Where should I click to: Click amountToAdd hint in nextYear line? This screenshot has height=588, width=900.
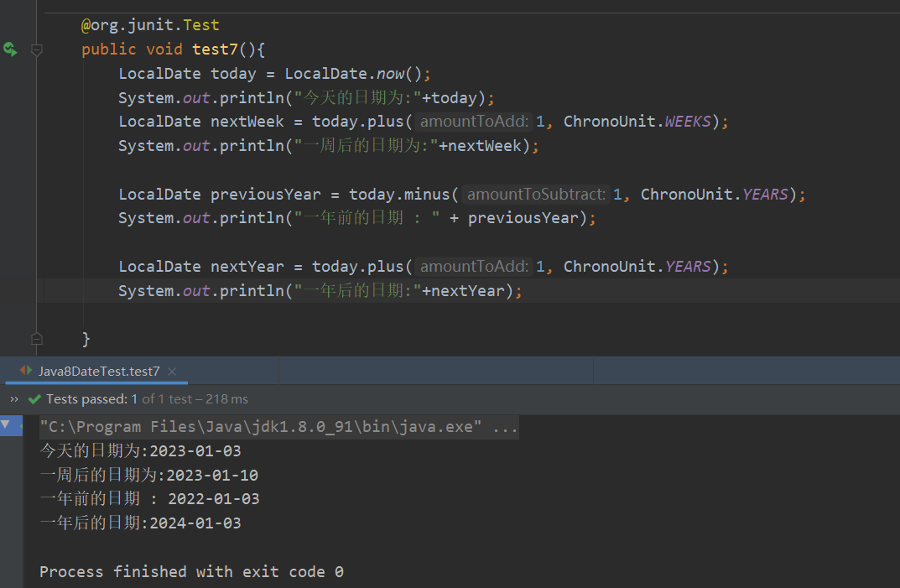[474, 267]
